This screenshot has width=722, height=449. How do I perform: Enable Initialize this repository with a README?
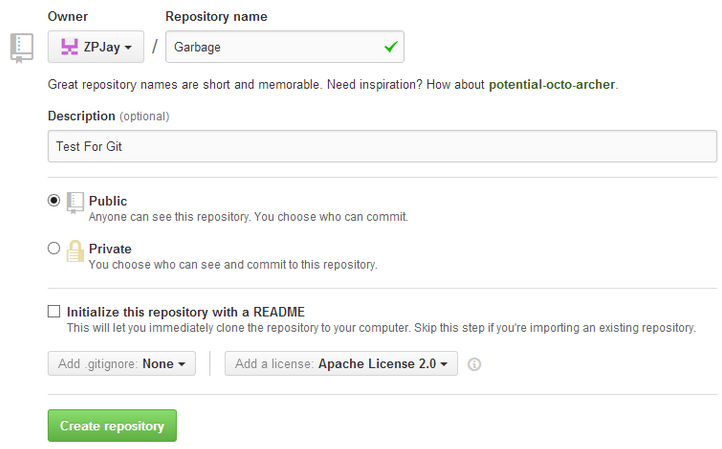[54, 311]
